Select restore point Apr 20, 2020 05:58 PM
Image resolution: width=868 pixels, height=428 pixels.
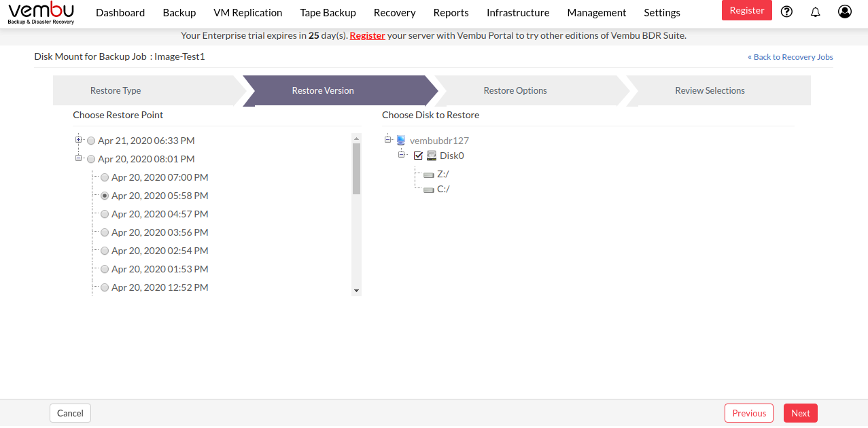click(x=105, y=196)
